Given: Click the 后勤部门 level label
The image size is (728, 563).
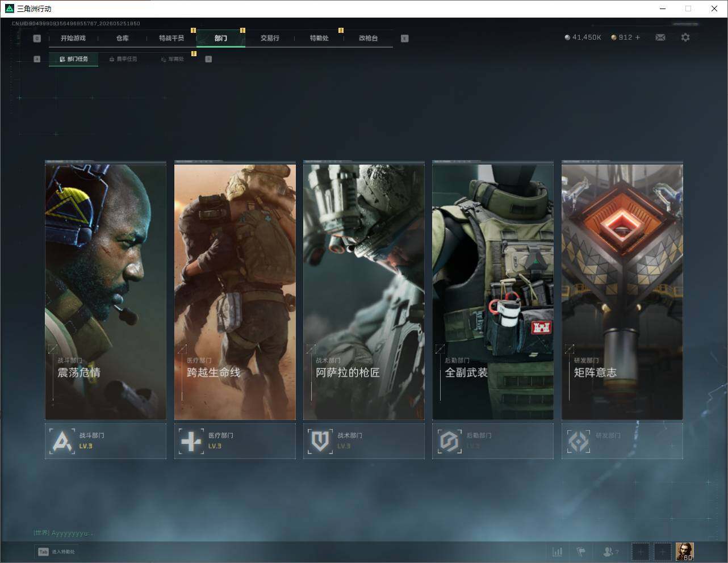Looking at the screenshot, I should tap(473, 447).
